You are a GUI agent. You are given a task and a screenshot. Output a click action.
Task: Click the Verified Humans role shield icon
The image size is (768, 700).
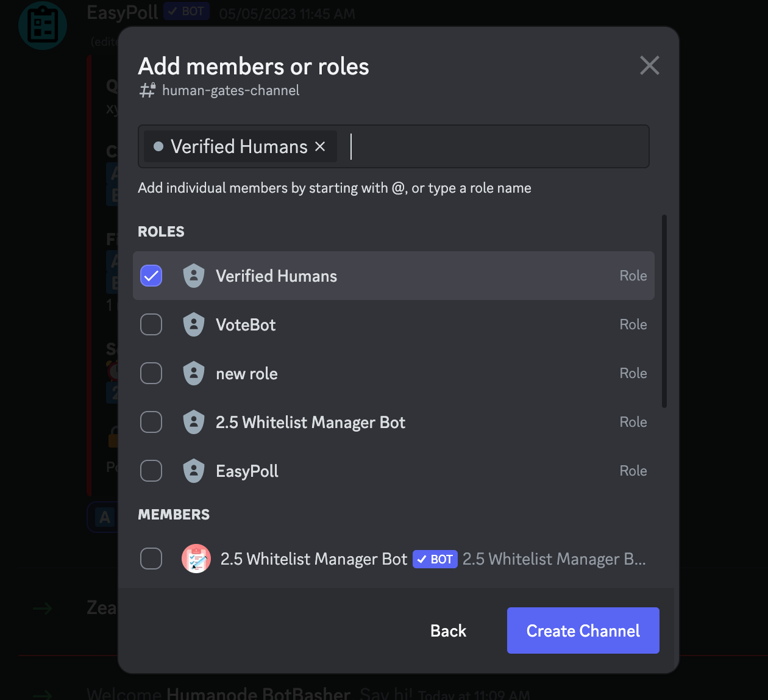tap(194, 276)
